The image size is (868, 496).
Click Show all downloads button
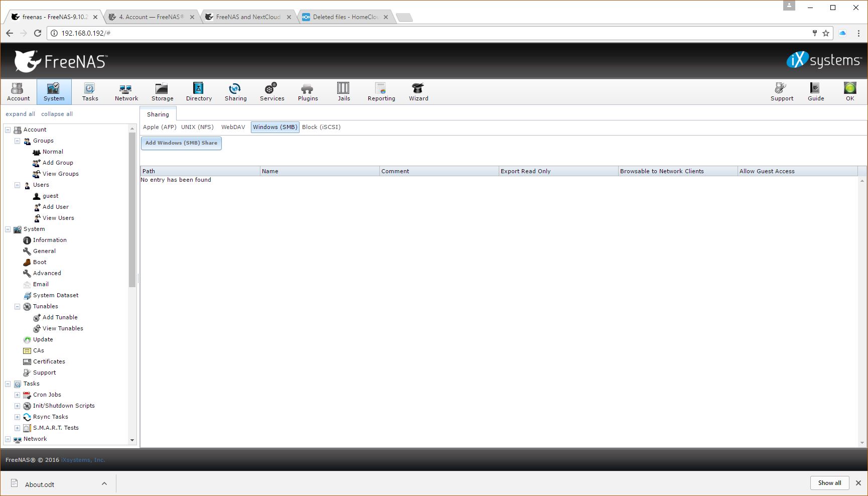coord(829,483)
